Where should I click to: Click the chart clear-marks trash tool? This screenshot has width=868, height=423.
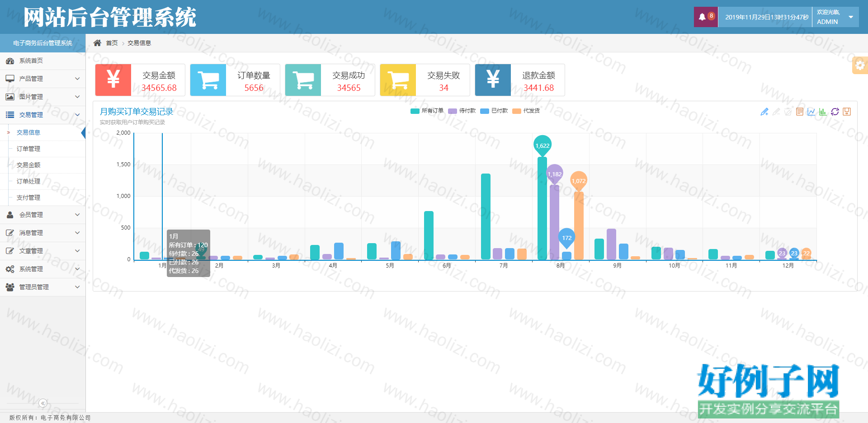pos(788,112)
